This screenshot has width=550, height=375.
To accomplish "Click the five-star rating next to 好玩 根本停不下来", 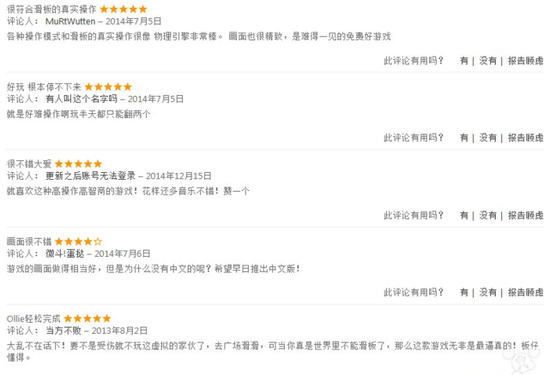I will (x=108, y=87).
